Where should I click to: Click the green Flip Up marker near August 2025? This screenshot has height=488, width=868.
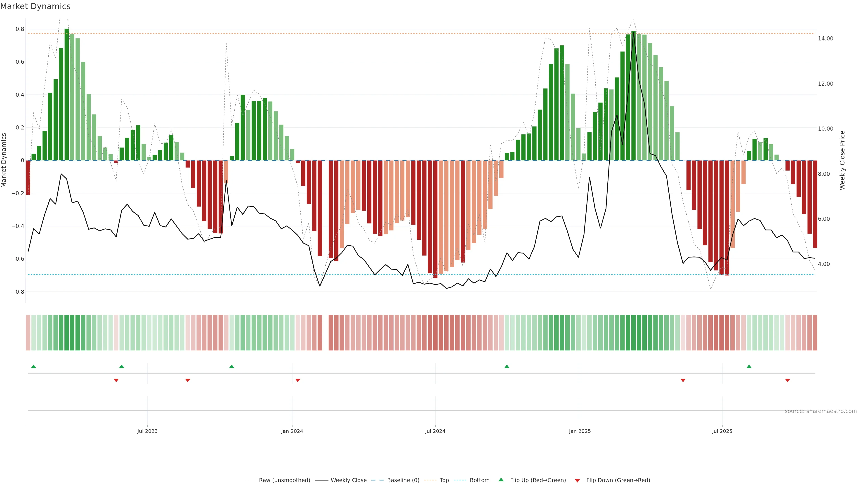[x=749, y=366]
